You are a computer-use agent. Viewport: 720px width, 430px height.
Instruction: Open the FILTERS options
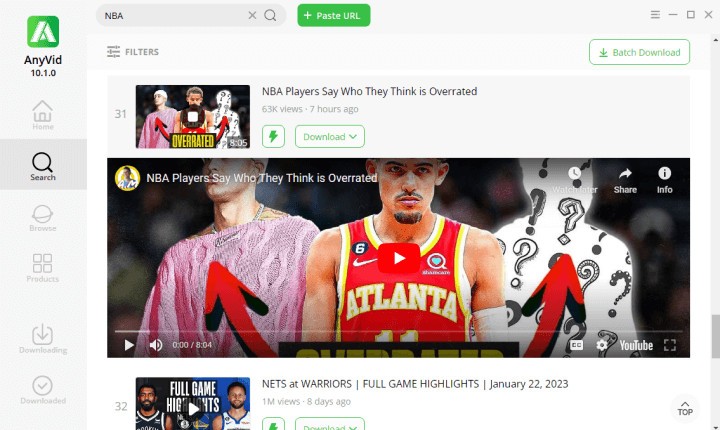(x=133, y=52)
